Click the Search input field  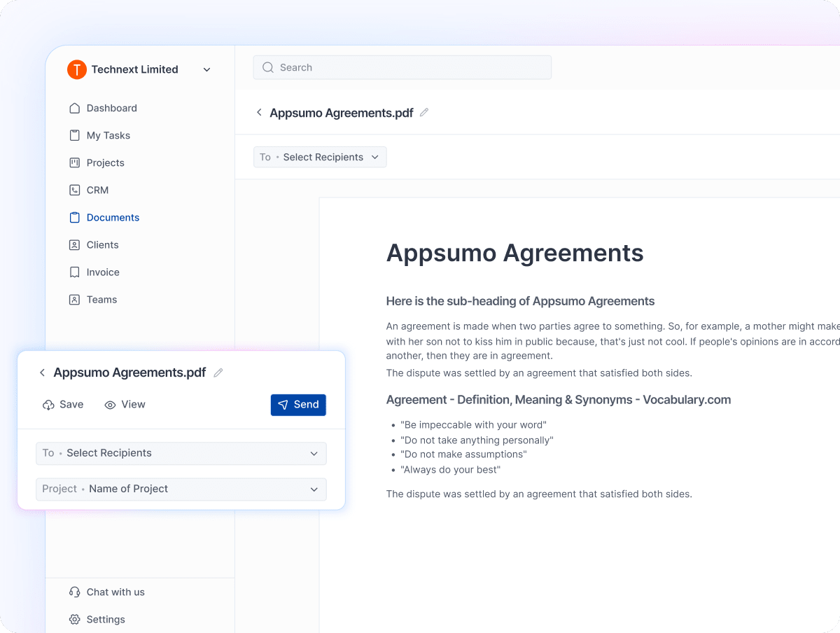402,67
